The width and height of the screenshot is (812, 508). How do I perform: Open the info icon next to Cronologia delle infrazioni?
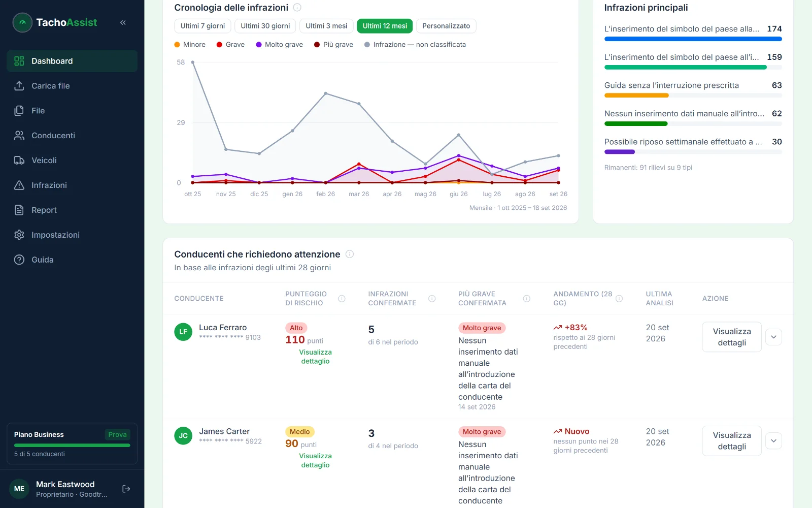(297, 8)
